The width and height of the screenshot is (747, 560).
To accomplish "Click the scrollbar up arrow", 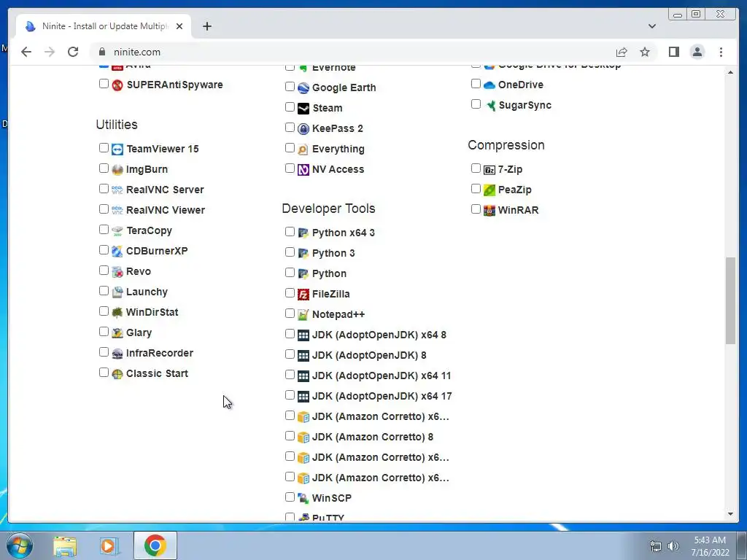I will click(730, 72).
